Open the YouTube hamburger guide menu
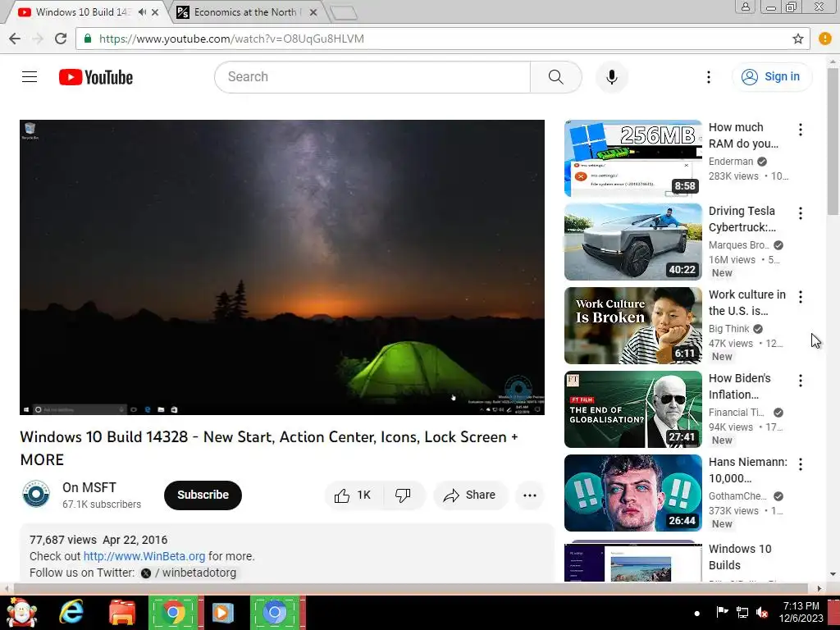The image size is (840, 630). [x=30, y=76]
